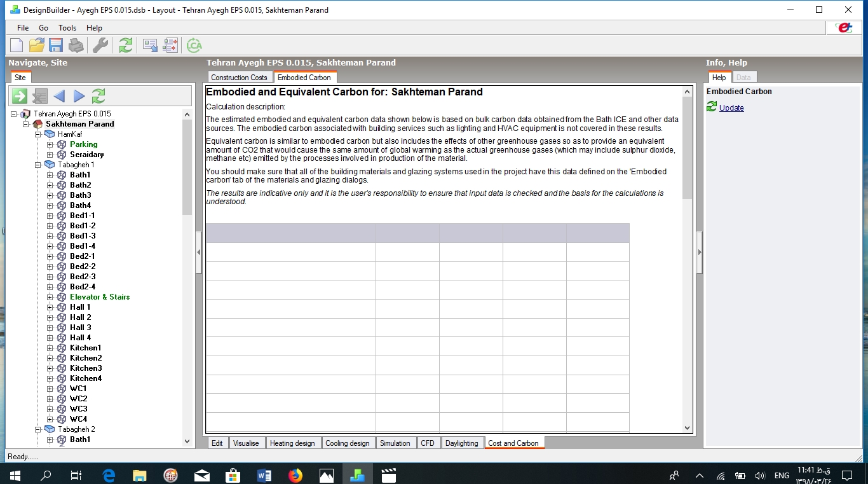Switch to the Simulation tab

(395, 443)
